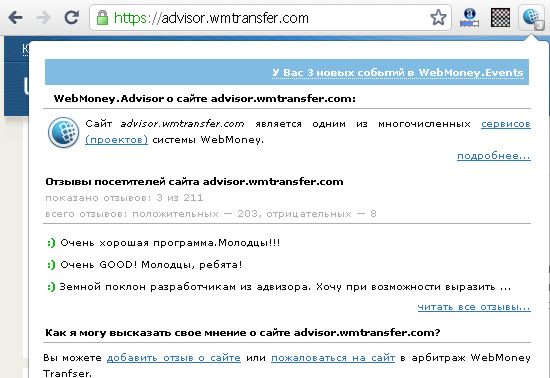Viewport: 550px width, 378px height.
Task: Go back with the browser back arrow
Action: tap(15, 17)
